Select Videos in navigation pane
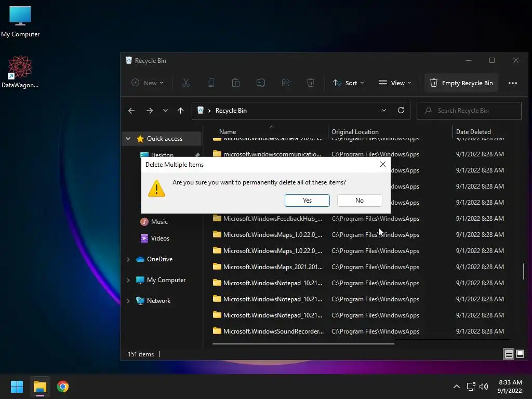The image size is (532, 399). [155, 238]
